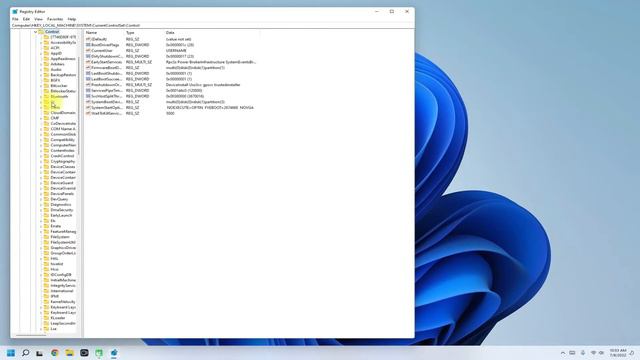Screen dimensions: 640x360
Task: Click the DirtyShutdownCount DWORD icon
Action: 88,56
